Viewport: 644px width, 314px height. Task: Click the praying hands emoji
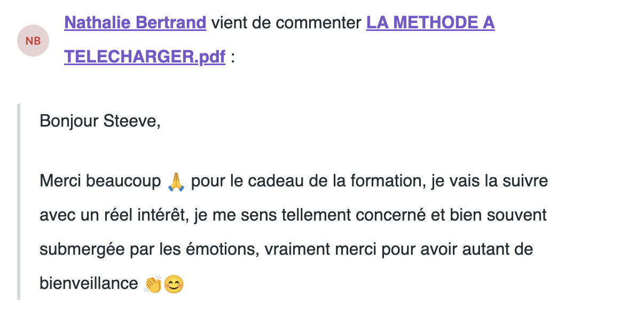point(176,182)
